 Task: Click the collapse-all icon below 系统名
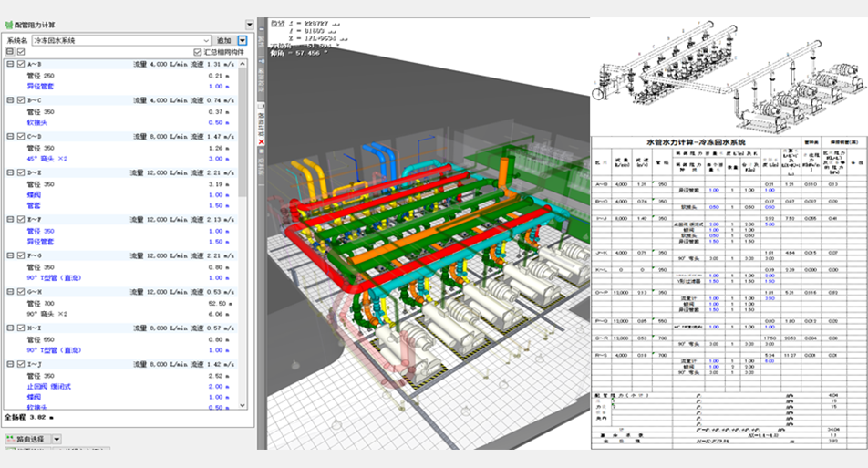point(10,53)
